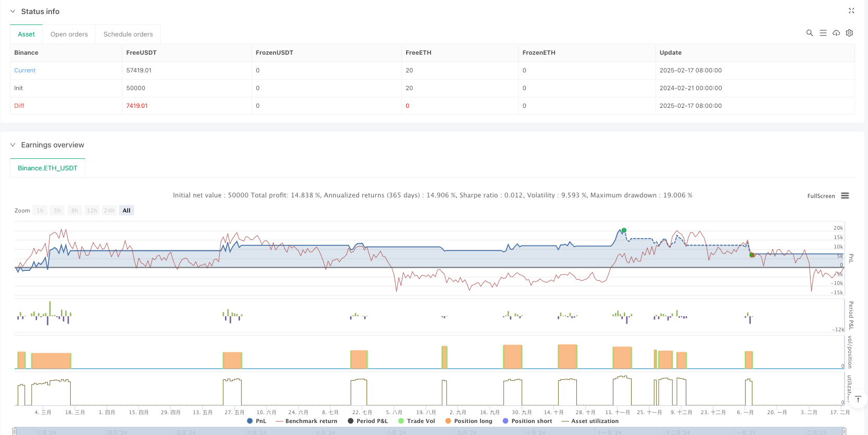868x435 pixels.
Task: Click the chart range navigator bar
Action: (x=427, y=431)
